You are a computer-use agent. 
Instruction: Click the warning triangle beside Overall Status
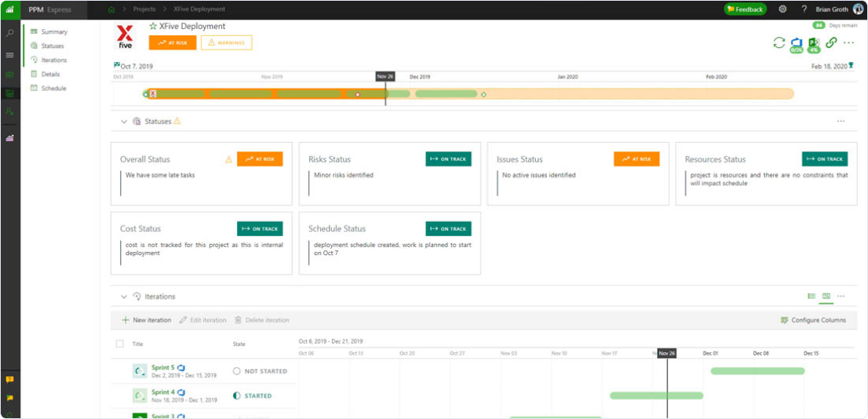tap(228, 159)
